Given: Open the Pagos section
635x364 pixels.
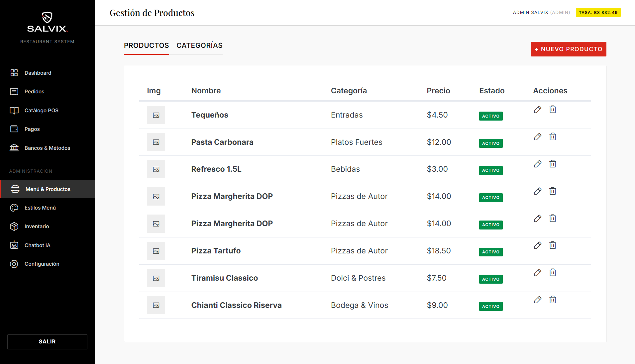Looking at the screenshot, I should tap(47, 129).
